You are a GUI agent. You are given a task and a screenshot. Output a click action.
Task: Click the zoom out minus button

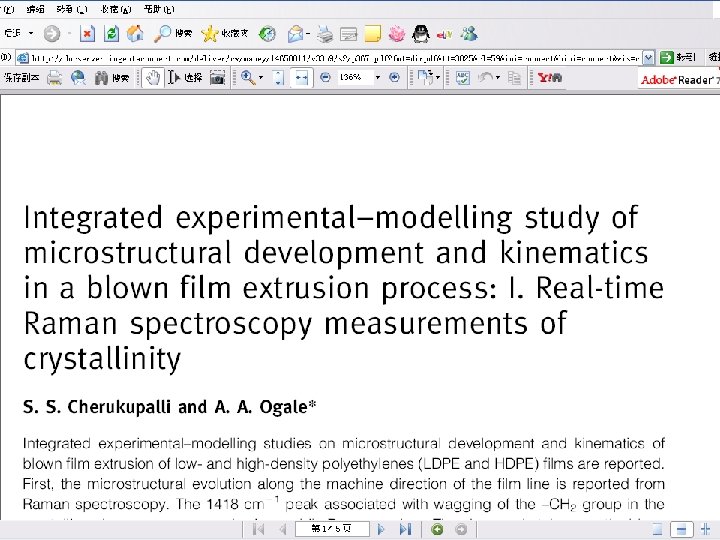325,77
